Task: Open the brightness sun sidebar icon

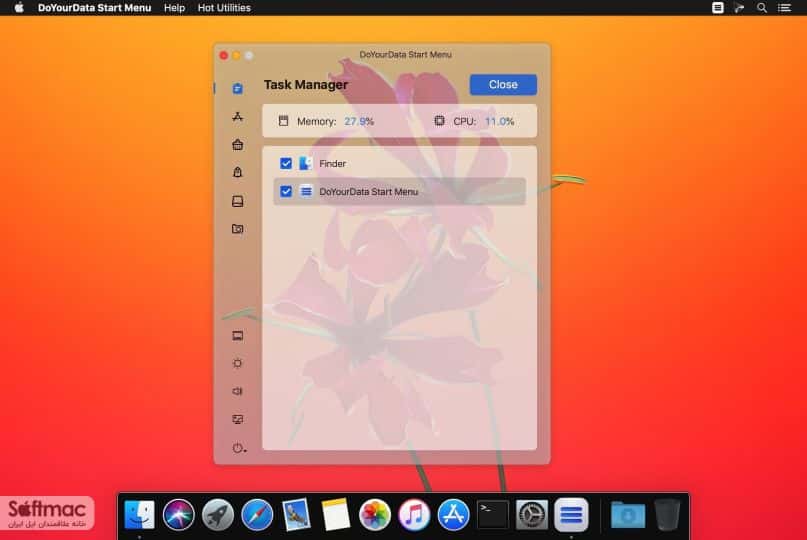Action: [237, 363]
